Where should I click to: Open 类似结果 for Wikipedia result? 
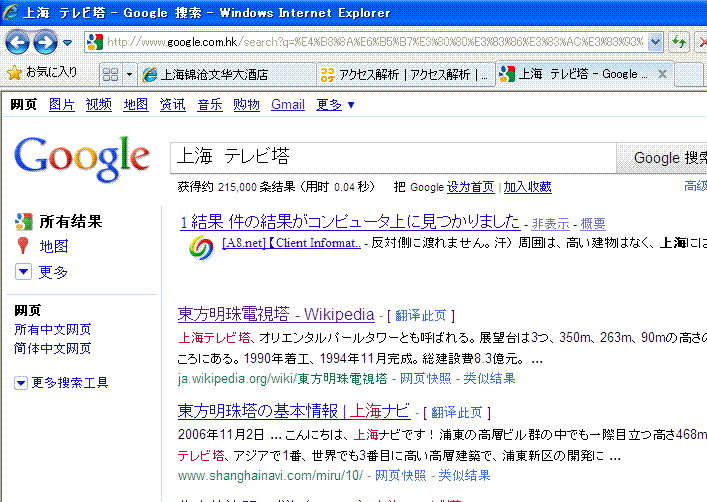489,378
